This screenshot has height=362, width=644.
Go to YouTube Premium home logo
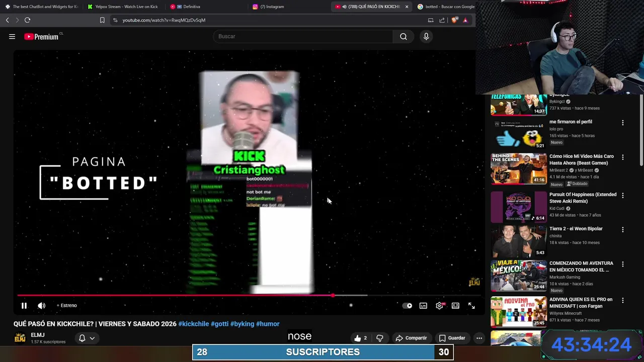point(42,36)
